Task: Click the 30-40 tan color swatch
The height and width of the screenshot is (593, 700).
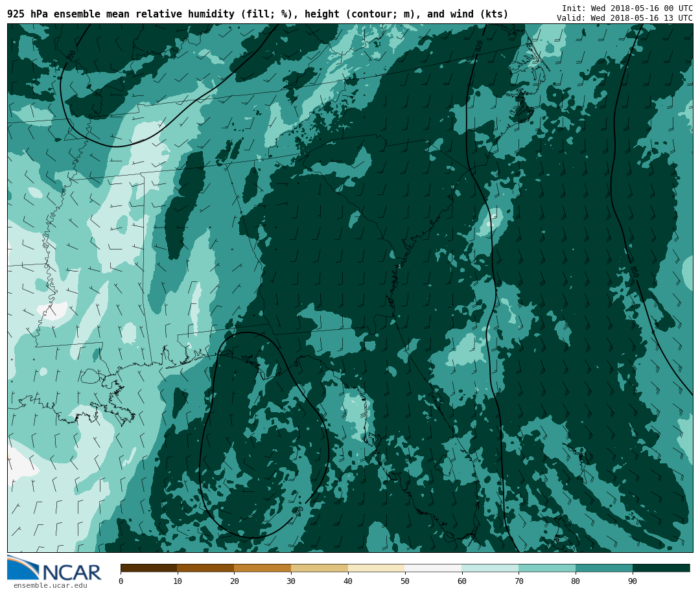Action: pyautogui.click(x=320, y=568)
